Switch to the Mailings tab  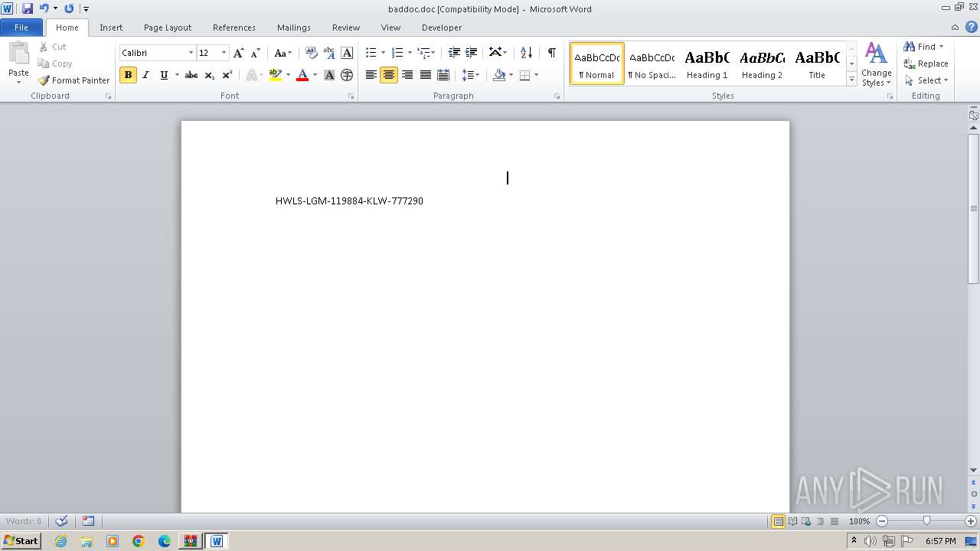pyautogui.click(x=294, y=28)
